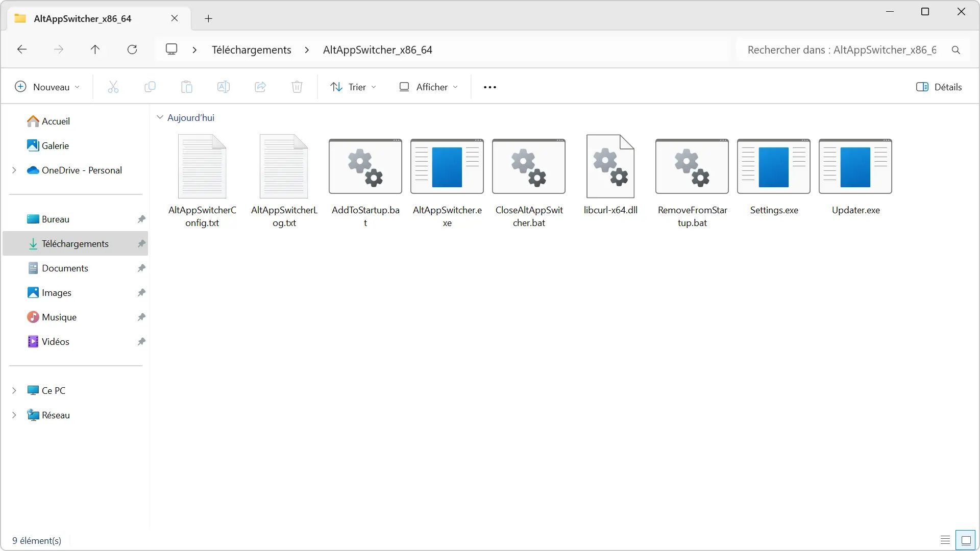
Task: Click the search magnifier icon
Action: (x=956, y=50)
